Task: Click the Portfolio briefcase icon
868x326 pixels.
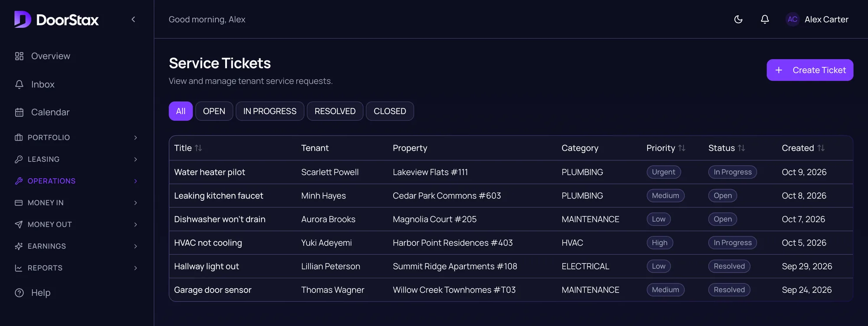Action: [x=19, y=137]
